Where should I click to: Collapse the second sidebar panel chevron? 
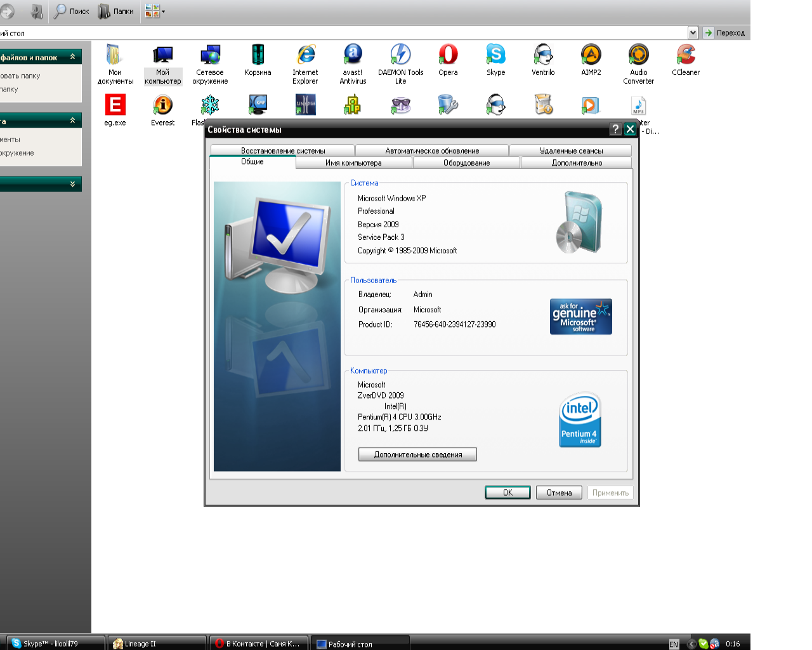click(72, 120)
